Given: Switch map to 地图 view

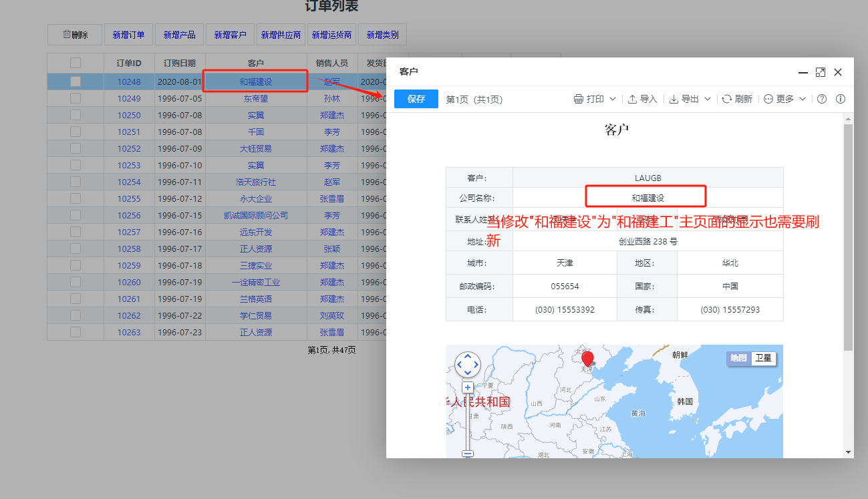Looking at the screenshot, I should tap(738, 358).
